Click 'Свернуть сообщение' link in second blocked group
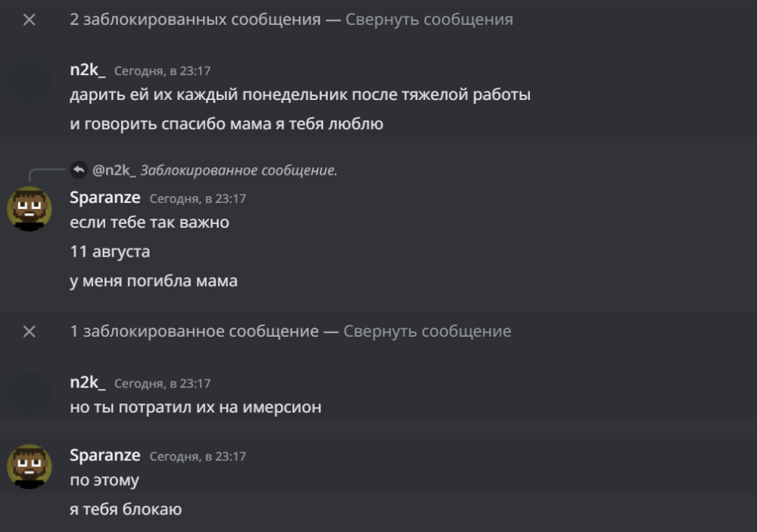The image size is (757, 532). 427,331
